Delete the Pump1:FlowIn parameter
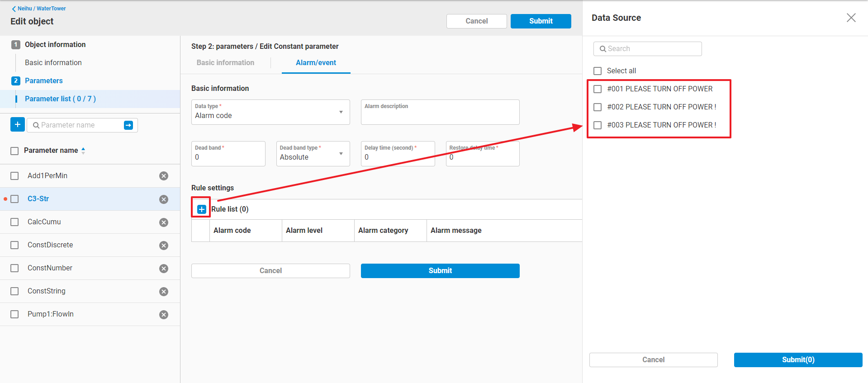Viewport: 868px width, 383px height. (164, 314)
